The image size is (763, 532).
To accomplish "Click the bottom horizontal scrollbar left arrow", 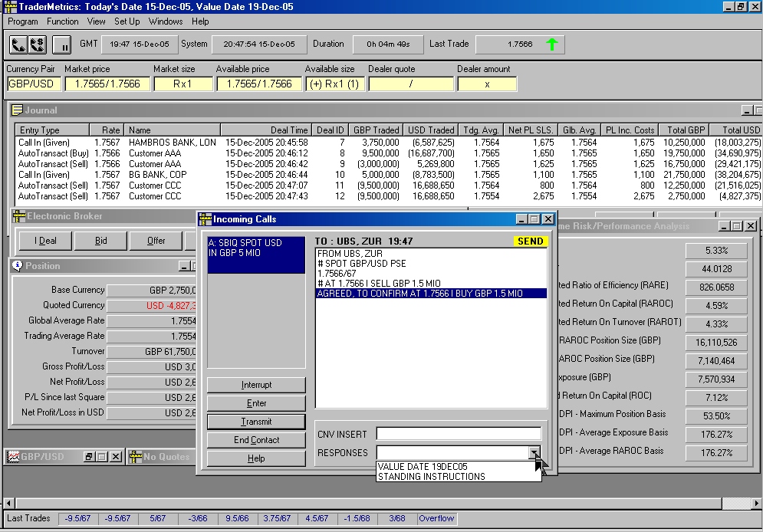I will coord(8,503).
